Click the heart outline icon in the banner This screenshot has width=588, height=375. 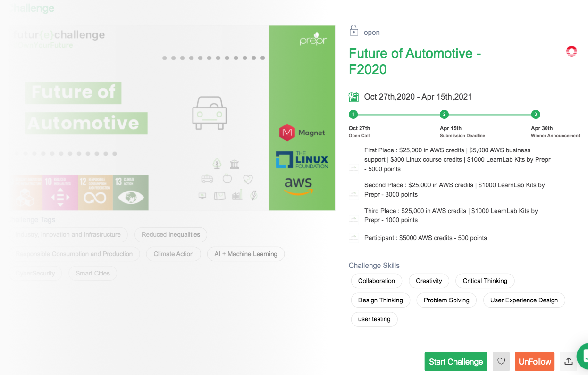click(248, 179)
